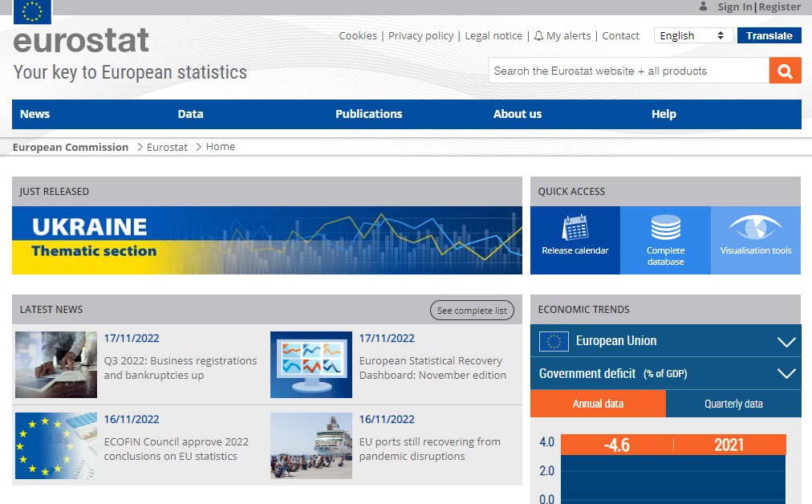Open the Publications menu
812x504 pixels.
[368, 114]
